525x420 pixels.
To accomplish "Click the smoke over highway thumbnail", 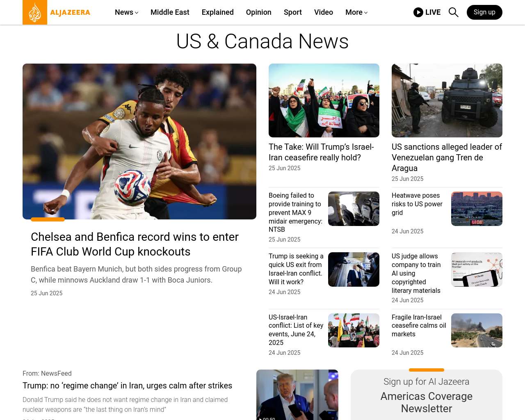I will coord(477,330).
